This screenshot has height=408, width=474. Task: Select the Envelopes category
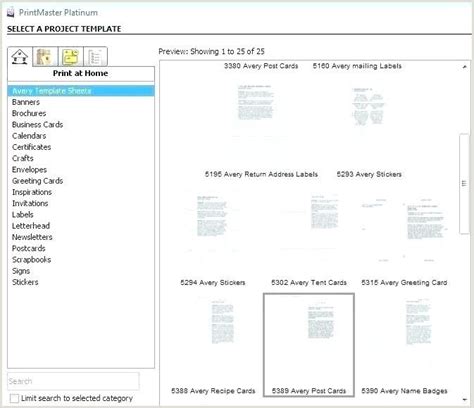click(29, 170)
